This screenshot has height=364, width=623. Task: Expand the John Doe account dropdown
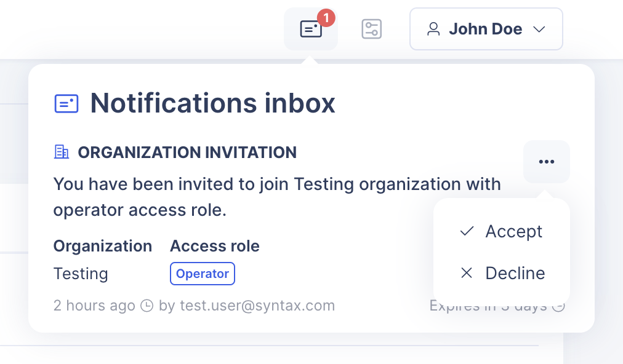(x=486, y=29)
